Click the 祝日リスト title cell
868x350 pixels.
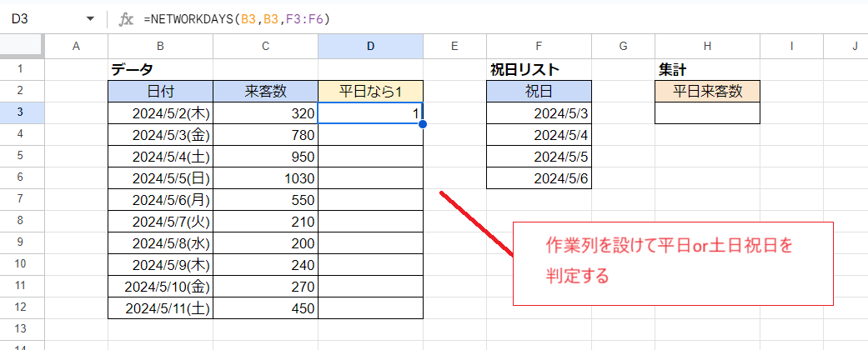539,69
